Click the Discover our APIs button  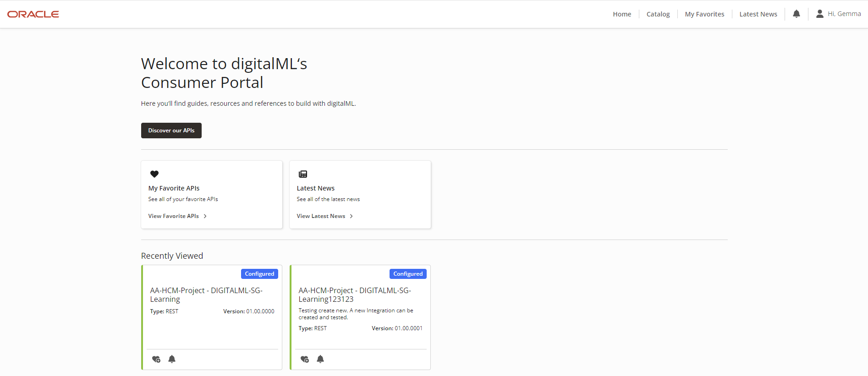point(171,131)
